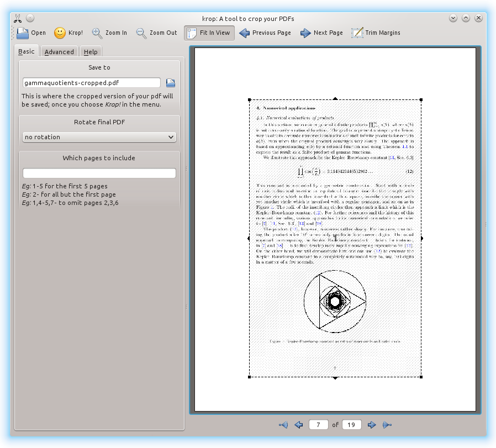Click the Save to filename field

tap(92, 83)
